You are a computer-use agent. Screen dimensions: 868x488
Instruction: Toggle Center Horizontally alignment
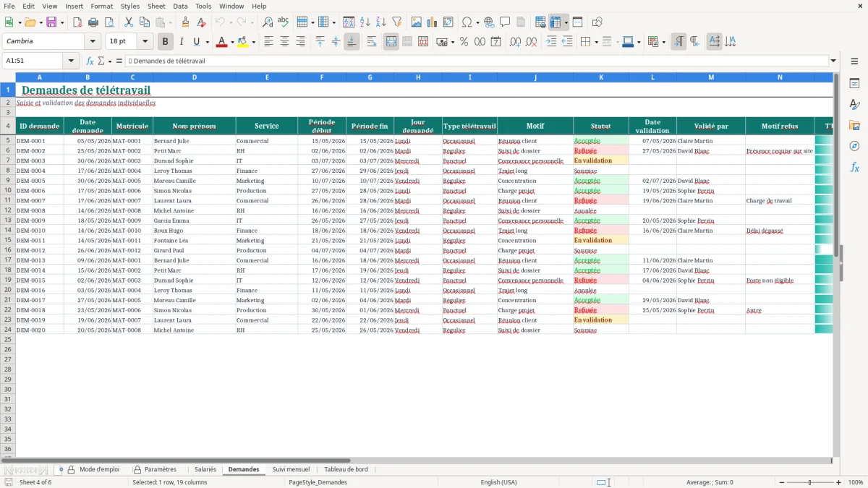click(x=285, y=42)
